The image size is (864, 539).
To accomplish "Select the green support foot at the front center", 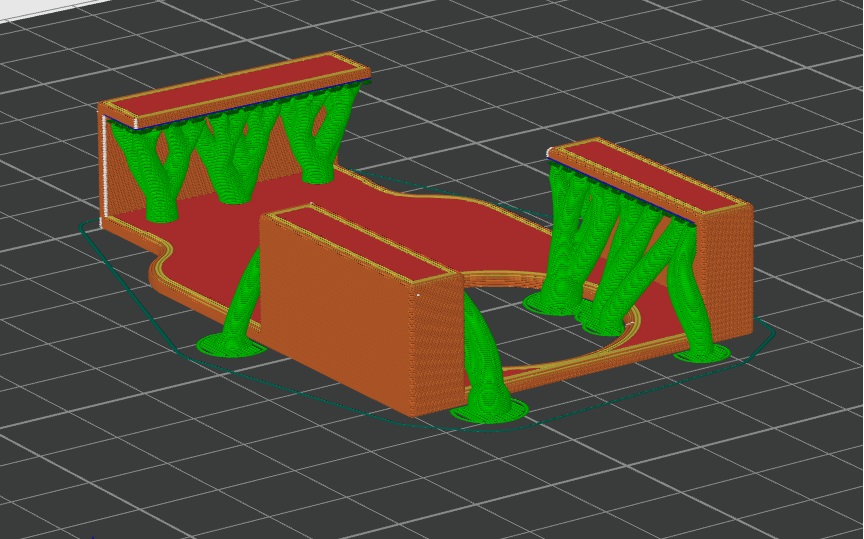I will coord(488,410).
